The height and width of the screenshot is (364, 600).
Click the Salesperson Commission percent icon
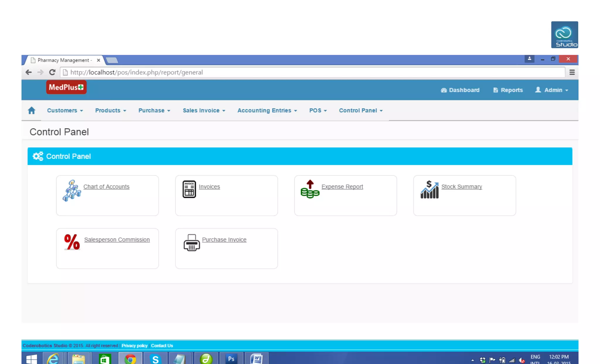72,242
